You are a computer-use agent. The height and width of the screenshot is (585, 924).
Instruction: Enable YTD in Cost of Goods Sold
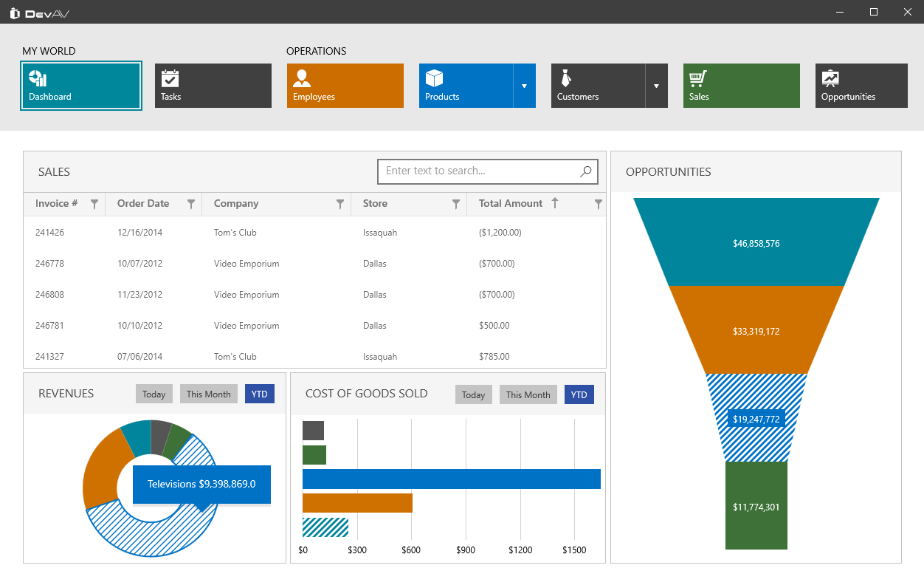(x=579, y=394)
